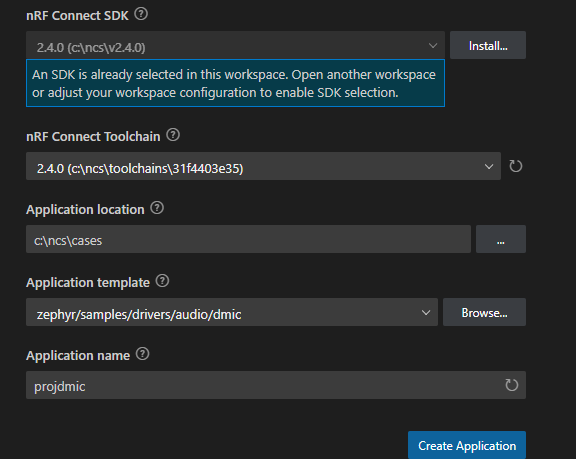Click the nRF Connect Toolchain label

tap(93, 137)
